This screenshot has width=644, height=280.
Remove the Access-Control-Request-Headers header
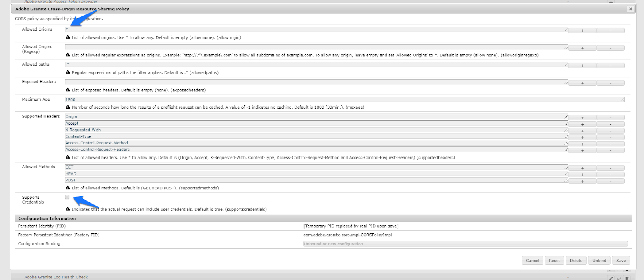tap(610, 150)
